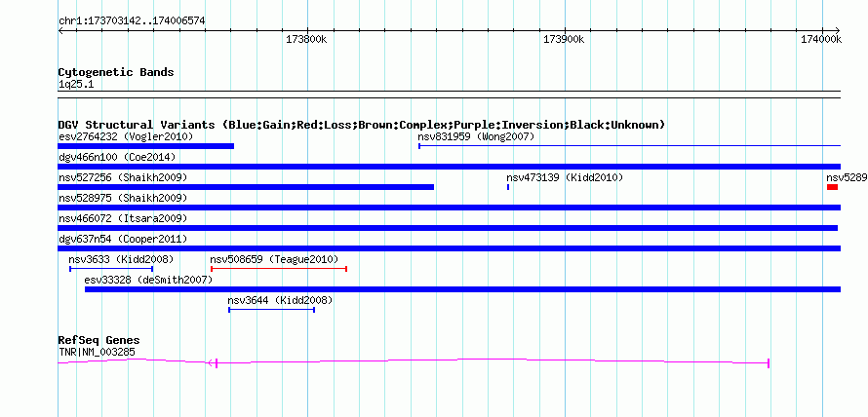Open the nsv508659 (Teague2010) label
Screen dimensions: 868x417
(x=274, y=259)
